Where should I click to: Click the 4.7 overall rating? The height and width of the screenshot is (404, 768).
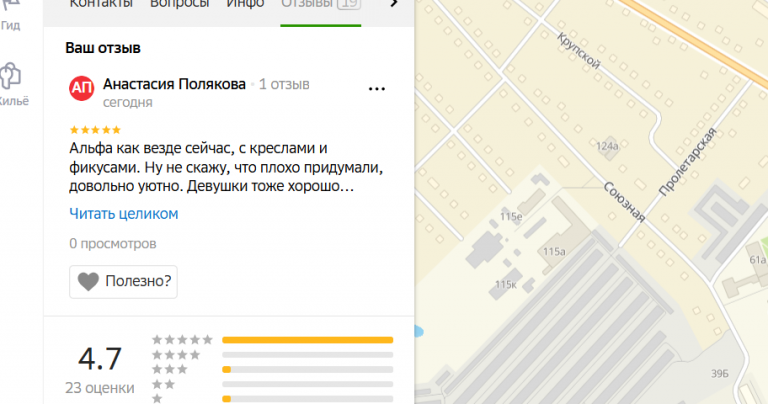[x=100, y=359]
